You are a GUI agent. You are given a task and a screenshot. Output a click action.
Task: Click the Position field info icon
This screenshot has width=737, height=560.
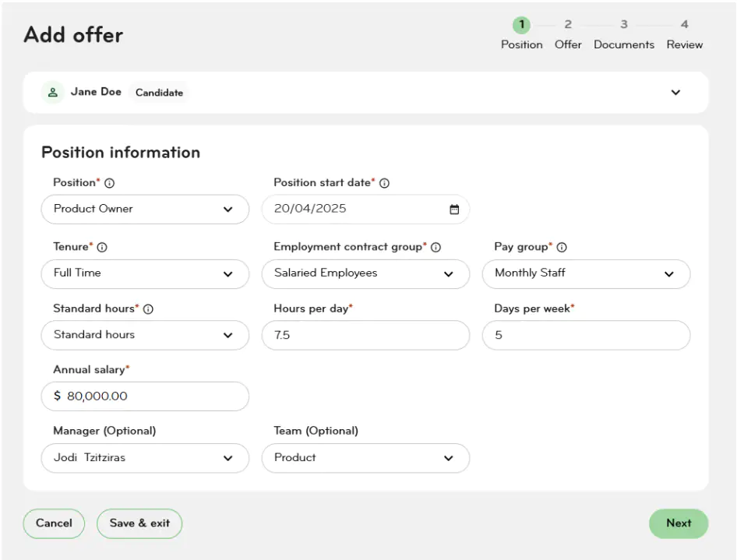110,183
